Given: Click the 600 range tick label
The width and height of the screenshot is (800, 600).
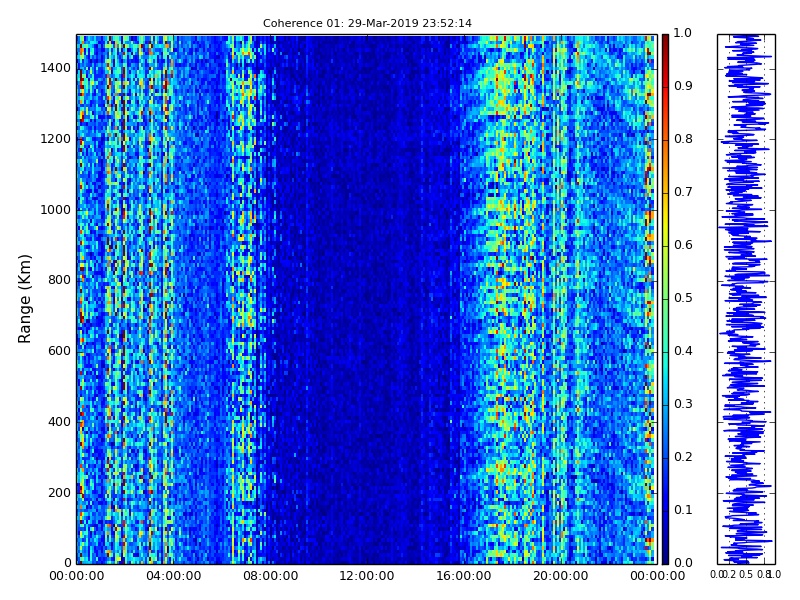Looking at the screenshot, I should point(59,351).
